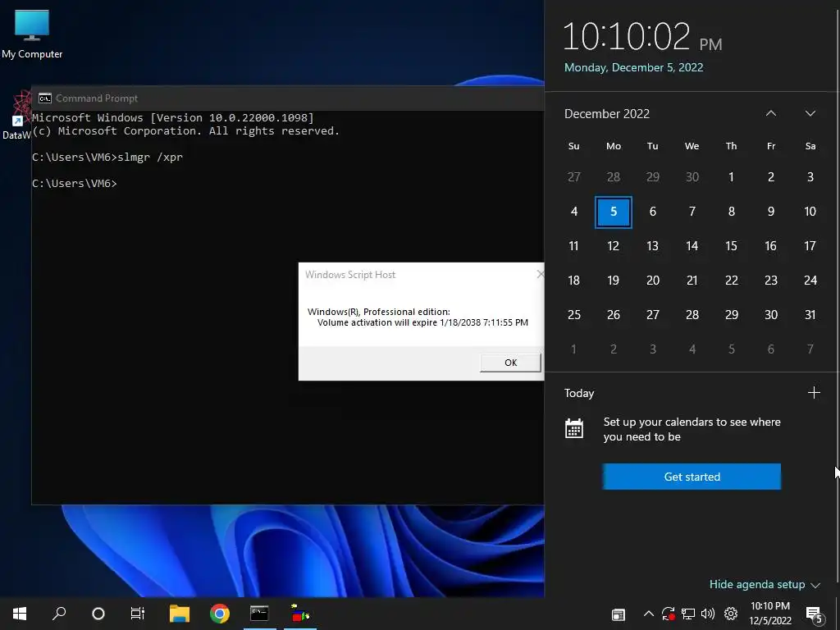Open the colorful blocks app on taskbar
Image resolution: width=840 pixels, height=630 pixels.
pos(300,614)
